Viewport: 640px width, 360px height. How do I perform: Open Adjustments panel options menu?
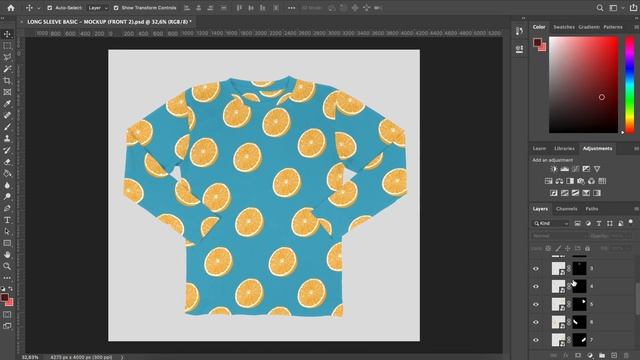tap(636, 149)
